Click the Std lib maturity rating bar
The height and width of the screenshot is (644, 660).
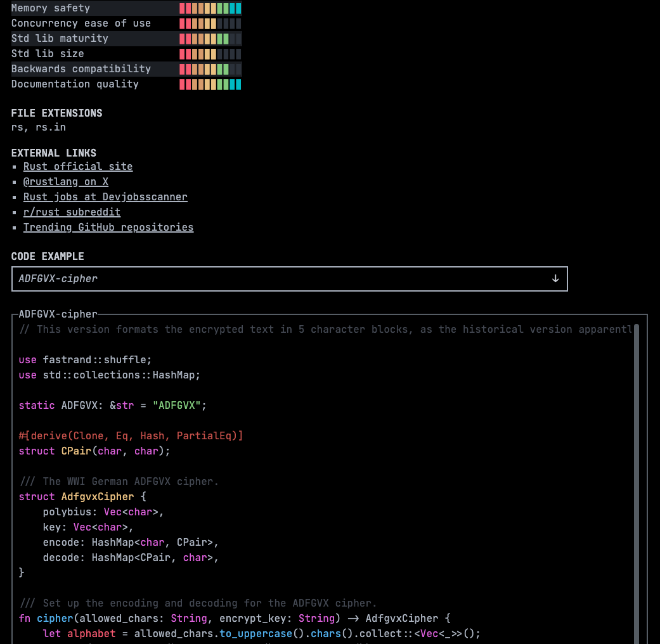point(210,39)
